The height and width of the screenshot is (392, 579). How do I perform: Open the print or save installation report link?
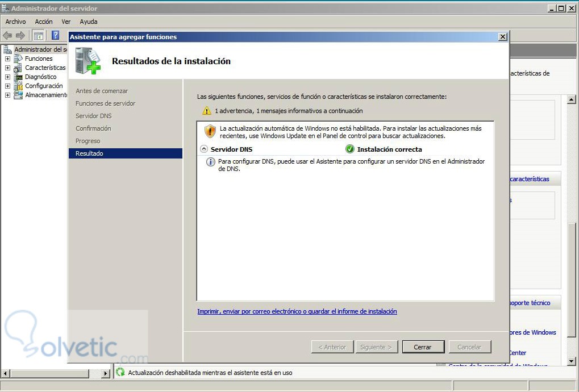(x=297, y=311)
